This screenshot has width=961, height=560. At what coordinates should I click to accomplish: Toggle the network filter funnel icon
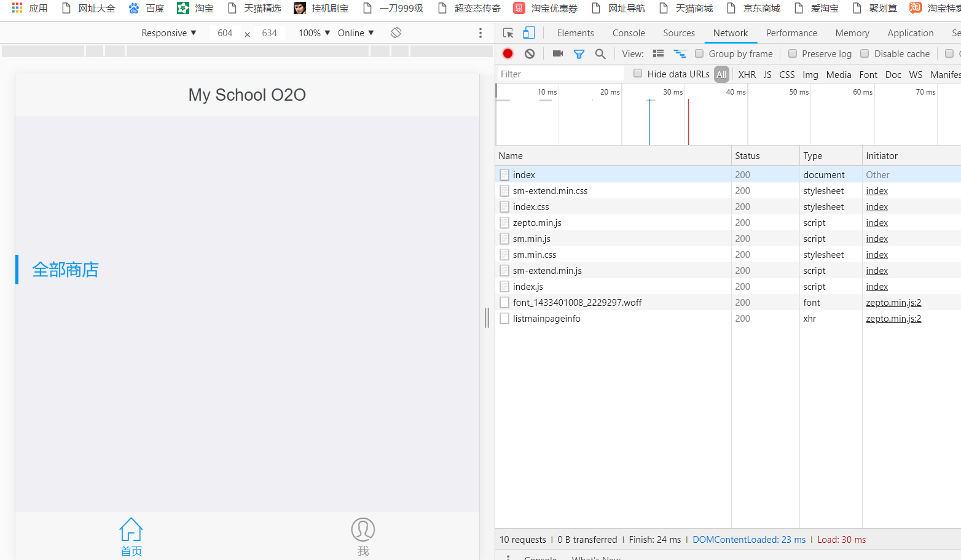pos(579,54)
